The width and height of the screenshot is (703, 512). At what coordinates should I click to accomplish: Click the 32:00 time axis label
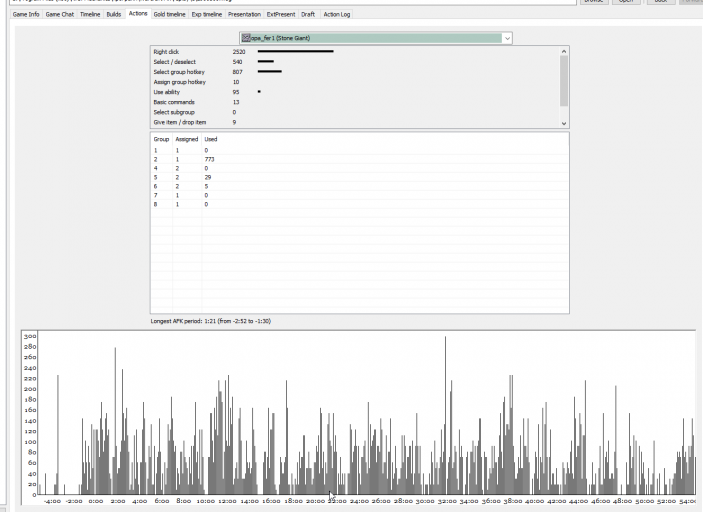447,501
